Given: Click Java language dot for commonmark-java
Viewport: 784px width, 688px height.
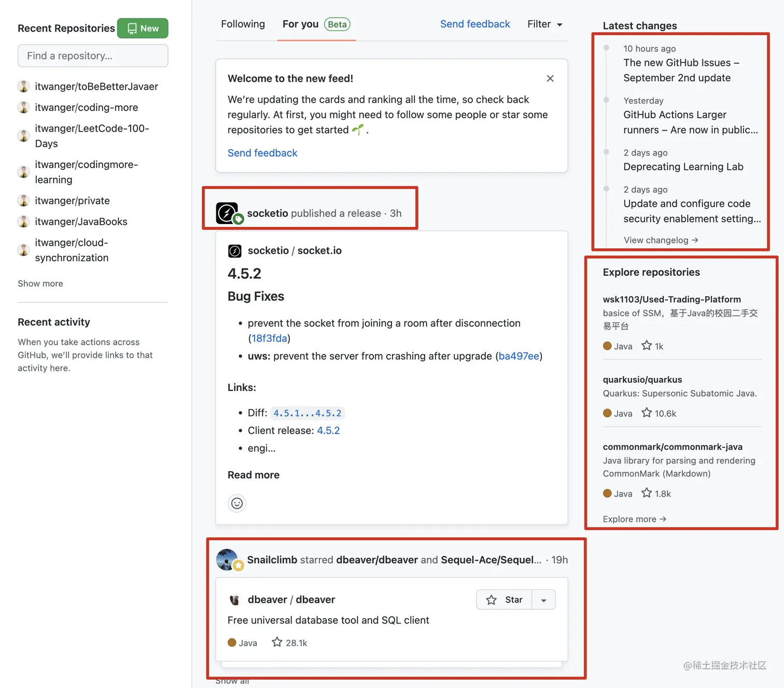Looking at the screenshot, I should click(607, 494).
